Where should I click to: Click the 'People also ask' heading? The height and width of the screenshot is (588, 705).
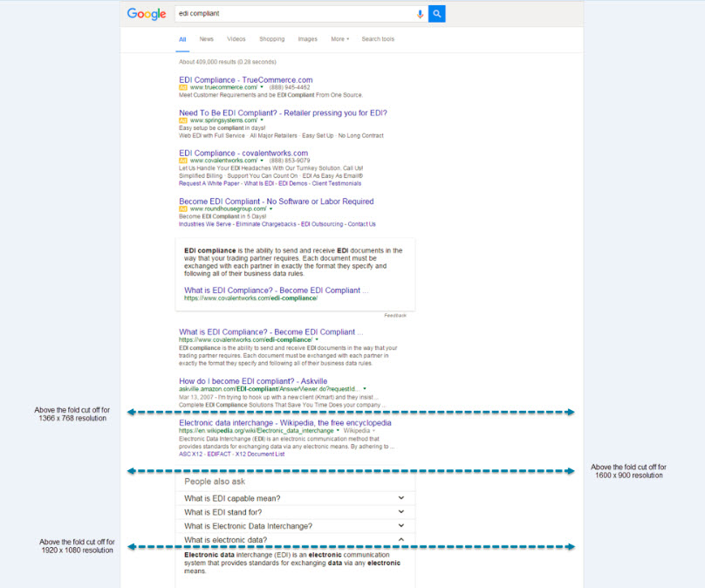(x=215, y=482)
